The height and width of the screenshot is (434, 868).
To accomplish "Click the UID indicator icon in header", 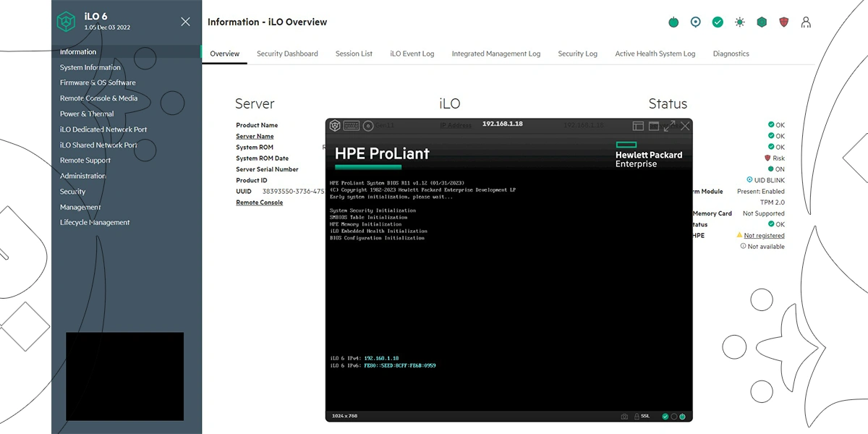I will (695, 22).
